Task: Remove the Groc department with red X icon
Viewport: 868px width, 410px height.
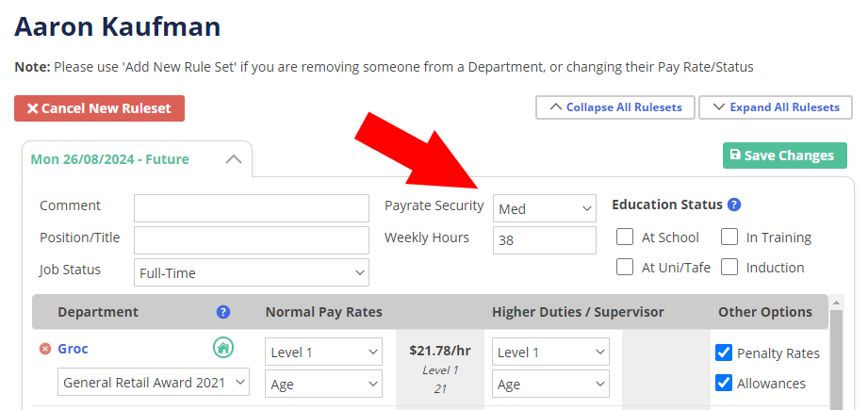Action: 44,350
